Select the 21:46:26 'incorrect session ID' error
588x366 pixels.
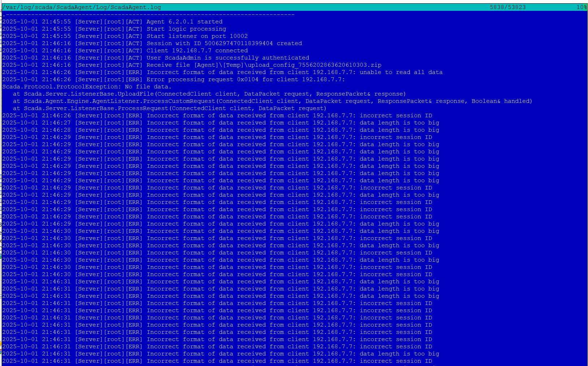tap(395, 116)
